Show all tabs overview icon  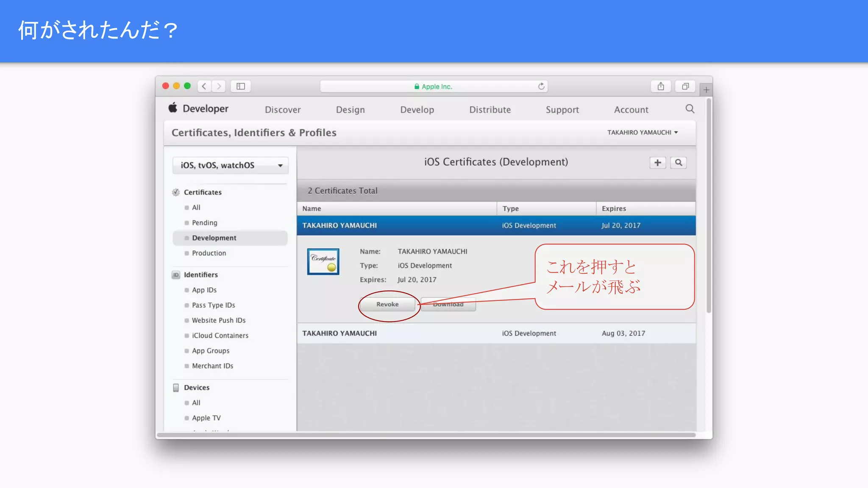(685, 86)
